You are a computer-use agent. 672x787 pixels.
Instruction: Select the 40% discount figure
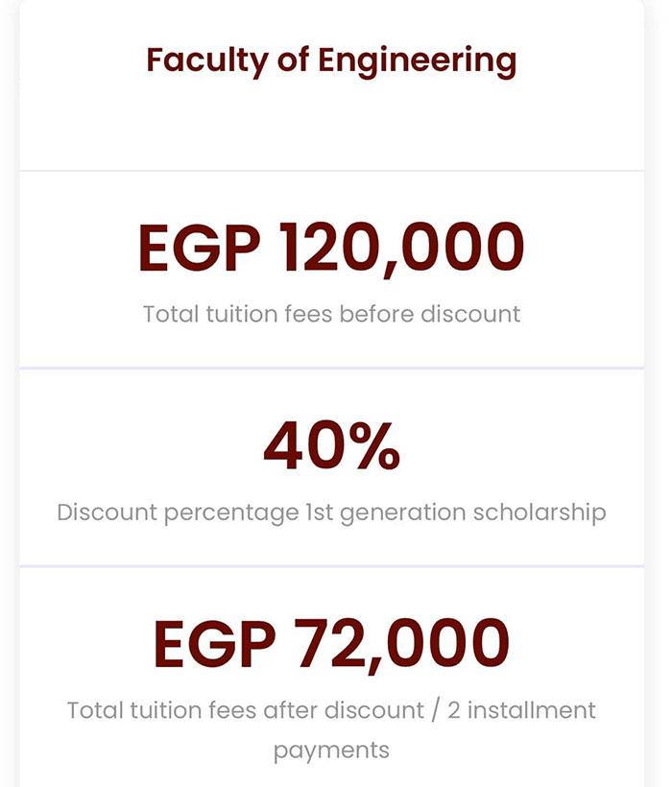click(x=331, y=447)
